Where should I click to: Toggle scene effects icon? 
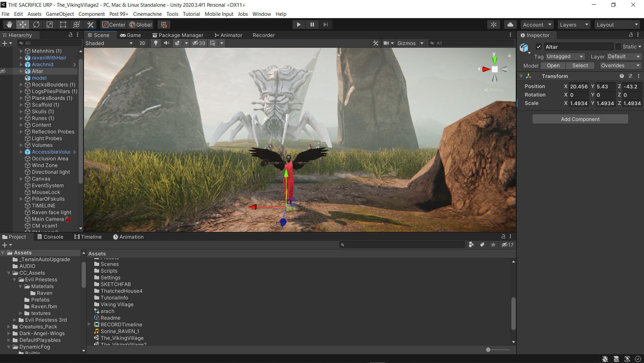tap(177, 43)
